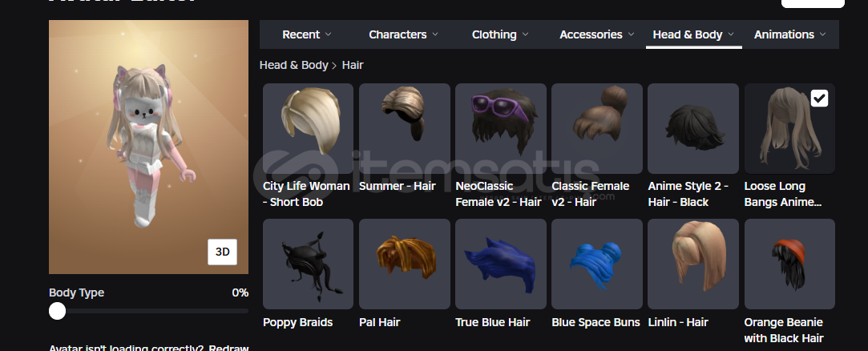This screenshot has height=351, width=868.
Task: Toggle the 3D avatar view button
Action: pos(223,252)
